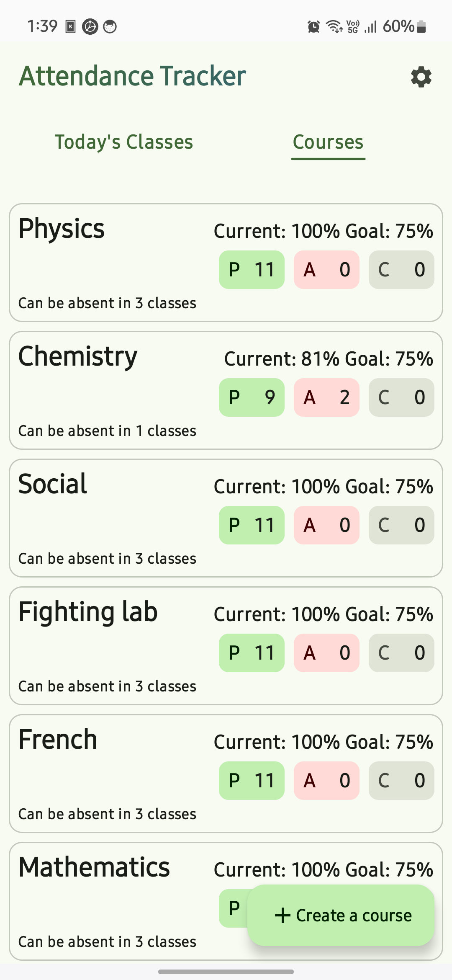Tap the Wi-Fi status icon
Viewport: 452px width, 980px height.
(334, 26)
